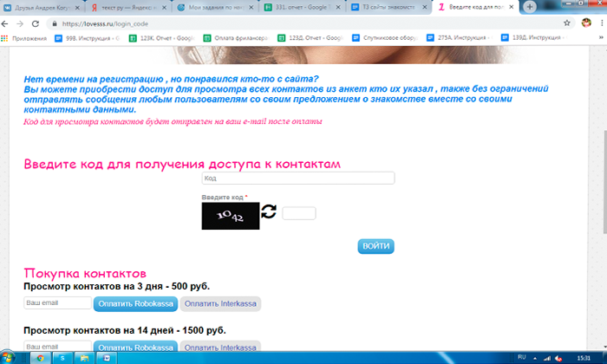Click Оплатить Interkassa for the 14-day plan
This screenshot has width=607, height=364.
(x=220, y=346)
